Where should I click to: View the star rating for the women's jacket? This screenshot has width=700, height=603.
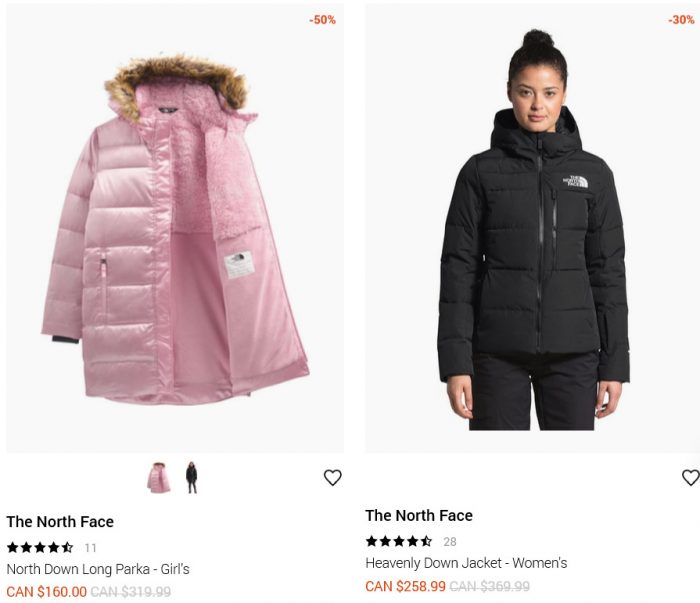tap(399, 541)
